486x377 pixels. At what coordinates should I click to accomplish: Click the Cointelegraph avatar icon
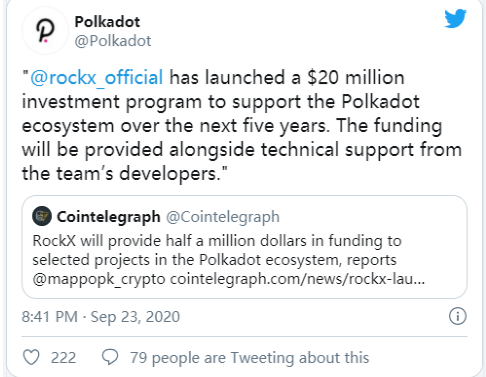[42, 216]
